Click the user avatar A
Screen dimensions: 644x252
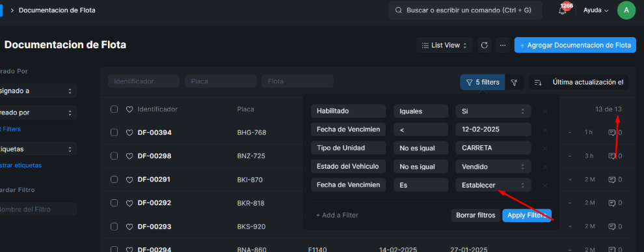pos(626,10)
